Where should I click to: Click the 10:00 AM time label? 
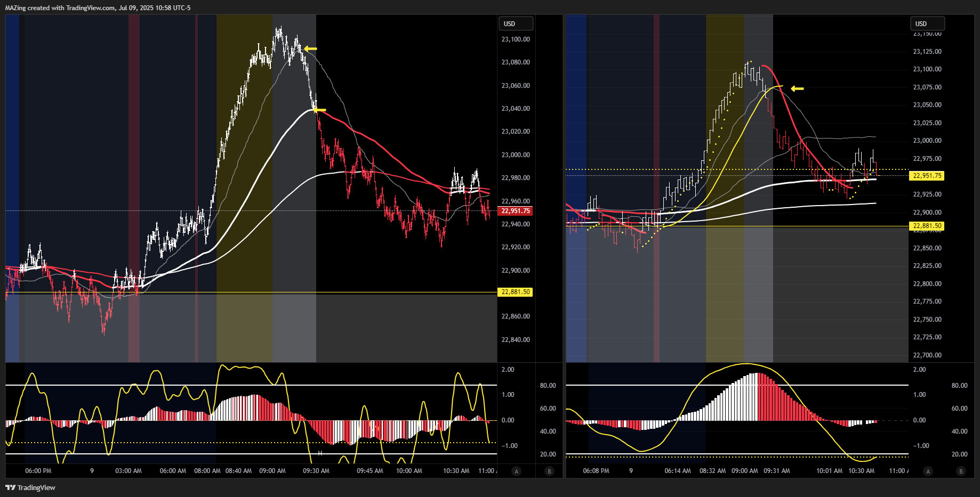coord(409,471)
